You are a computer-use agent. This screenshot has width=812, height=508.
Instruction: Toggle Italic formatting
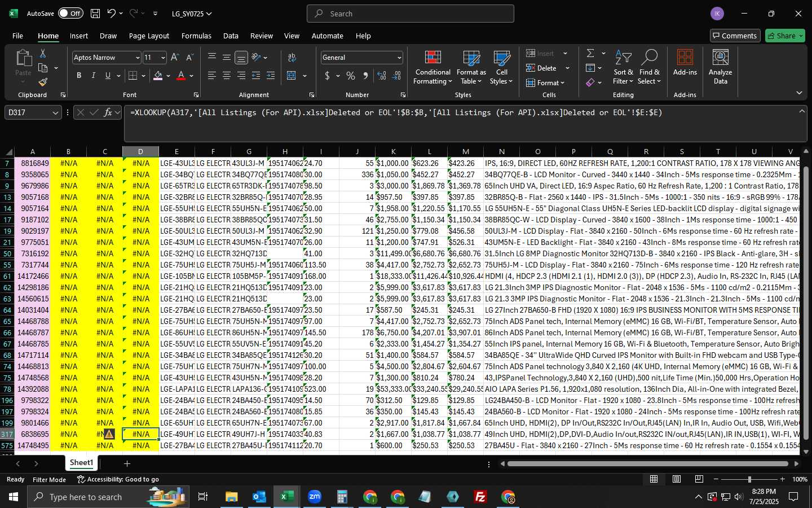[94, 76]
